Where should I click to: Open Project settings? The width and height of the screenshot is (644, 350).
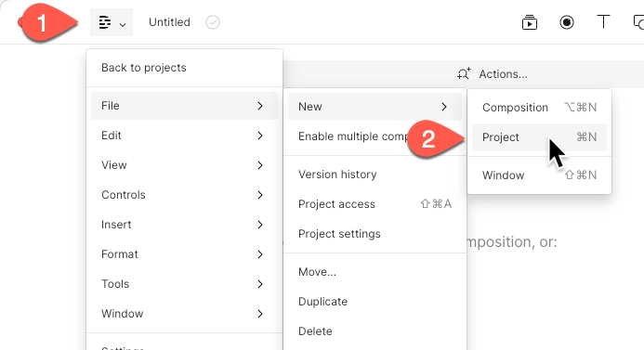[339, 234]
